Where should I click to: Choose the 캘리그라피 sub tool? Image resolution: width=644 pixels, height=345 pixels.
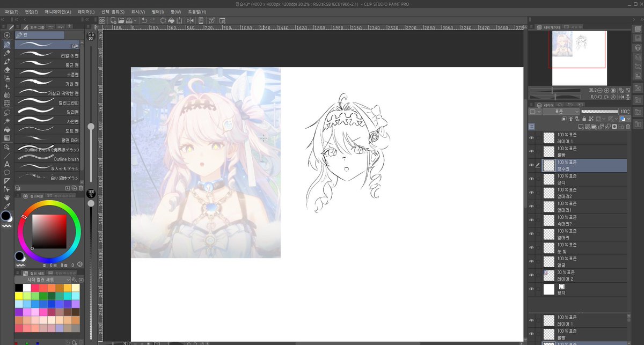[48, 102]
